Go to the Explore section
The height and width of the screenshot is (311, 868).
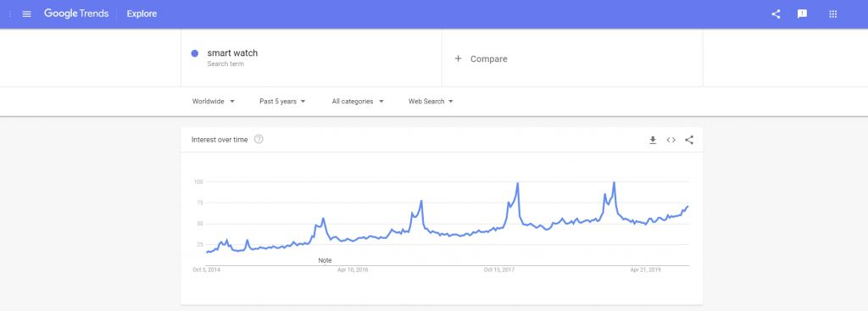click(142, 14)
